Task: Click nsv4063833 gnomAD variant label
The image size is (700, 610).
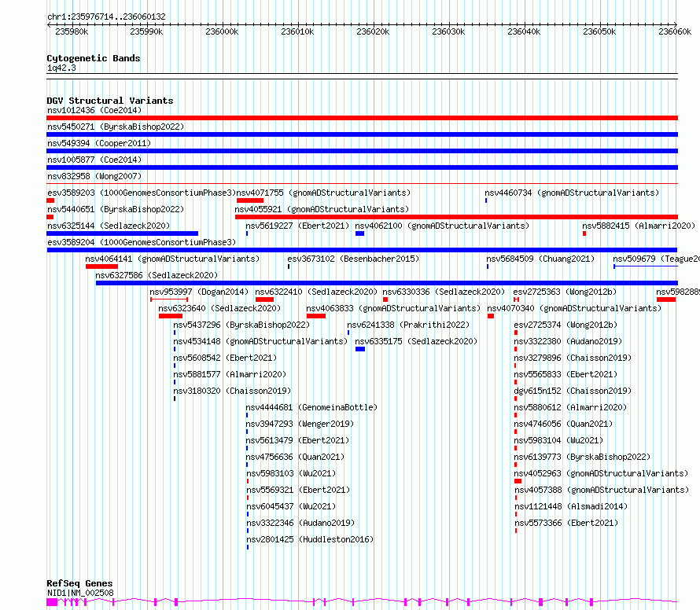Action: [393, 308]
